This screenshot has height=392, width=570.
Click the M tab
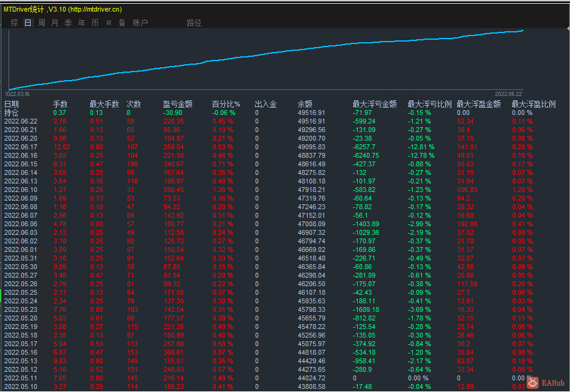(109, 23)
